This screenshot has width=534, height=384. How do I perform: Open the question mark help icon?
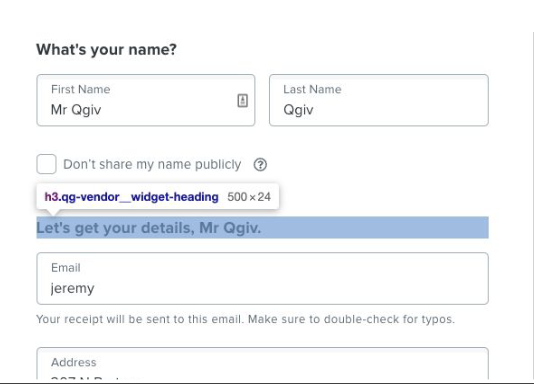[260, 165]
